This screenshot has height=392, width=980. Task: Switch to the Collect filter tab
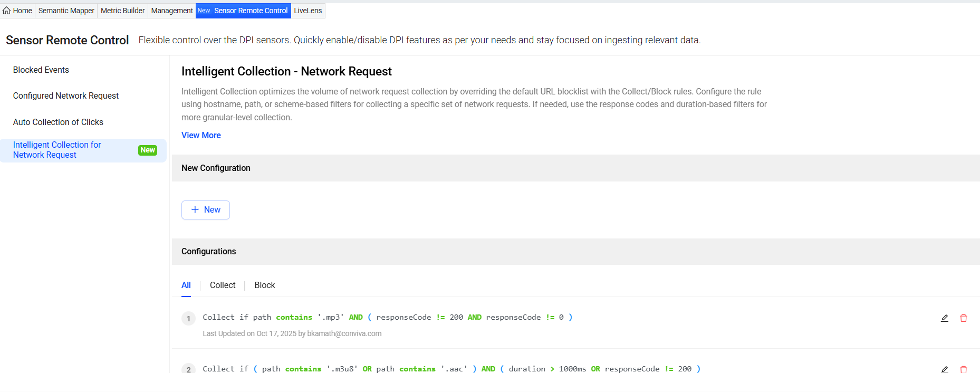(223, 285)
